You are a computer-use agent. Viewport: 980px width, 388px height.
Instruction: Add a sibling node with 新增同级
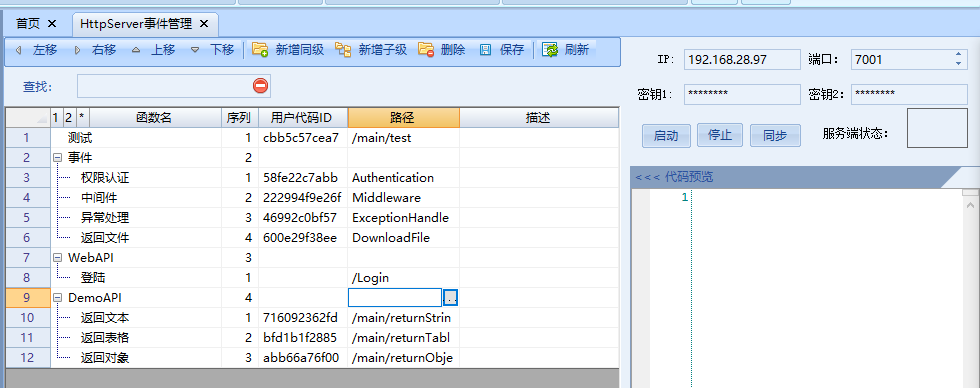pos(261,50)
